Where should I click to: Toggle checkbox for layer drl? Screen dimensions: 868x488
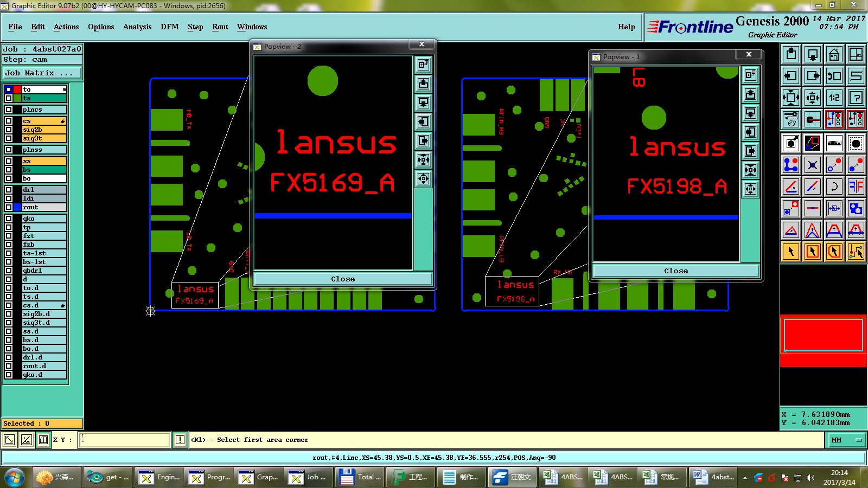tap(9, 190)
